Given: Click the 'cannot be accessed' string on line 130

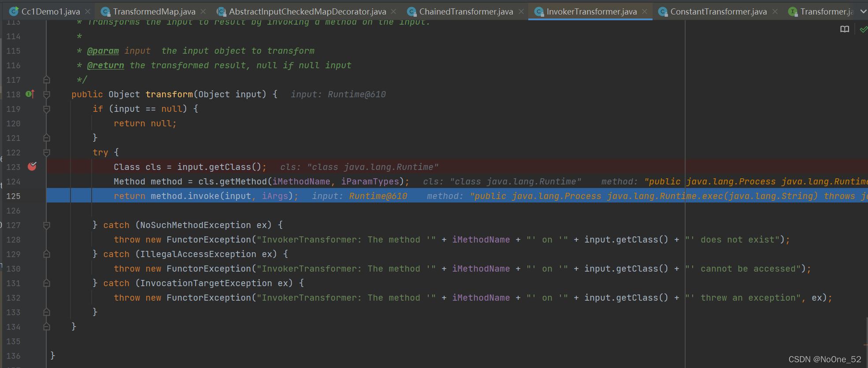Looking at the screenshot, I should click(x=743, y=269).
